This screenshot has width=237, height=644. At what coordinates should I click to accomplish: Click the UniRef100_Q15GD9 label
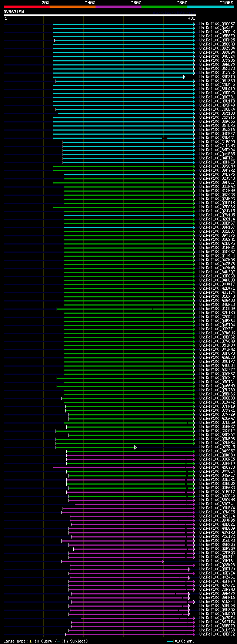coord(217,309)
